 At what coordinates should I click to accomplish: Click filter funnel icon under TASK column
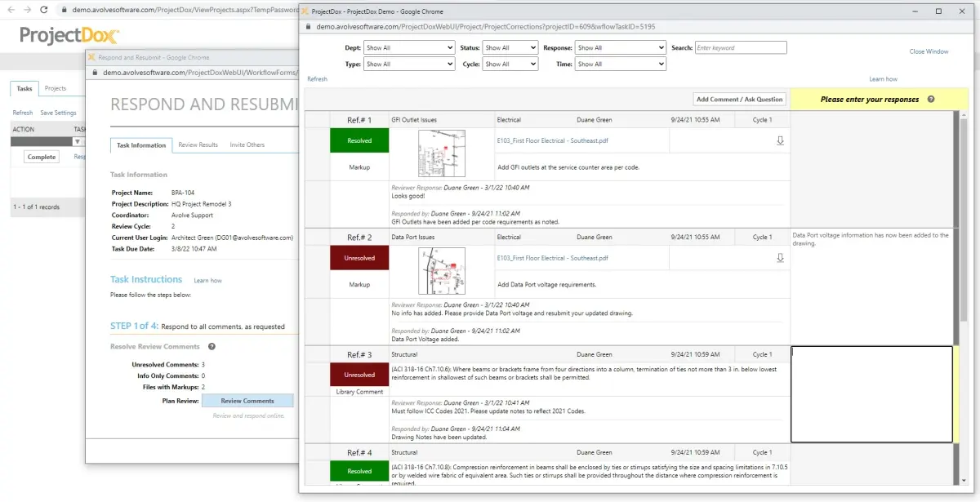click(x=78, y=141)
